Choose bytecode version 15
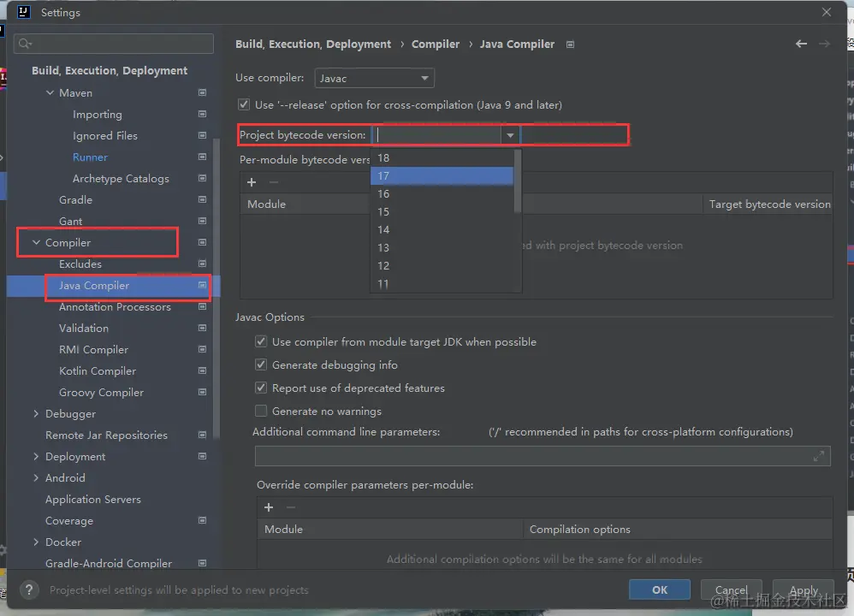 coord(442,212)
